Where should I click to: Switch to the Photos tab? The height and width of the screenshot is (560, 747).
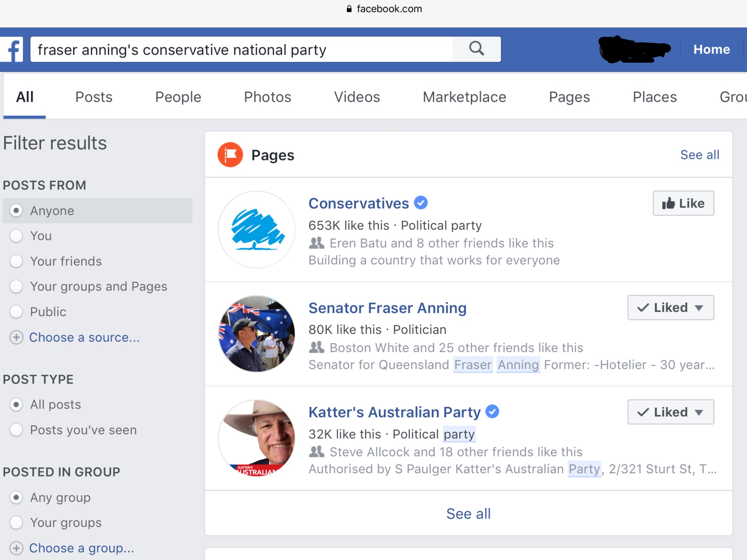pyautogui.click(x=267, y=97)
